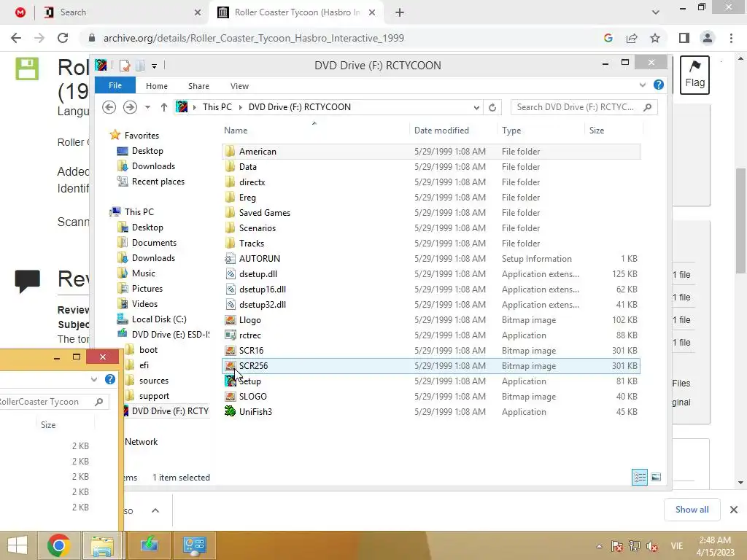Open File Explorer from the taskbar
Screen dimensions: 747x560
point(102,545)
